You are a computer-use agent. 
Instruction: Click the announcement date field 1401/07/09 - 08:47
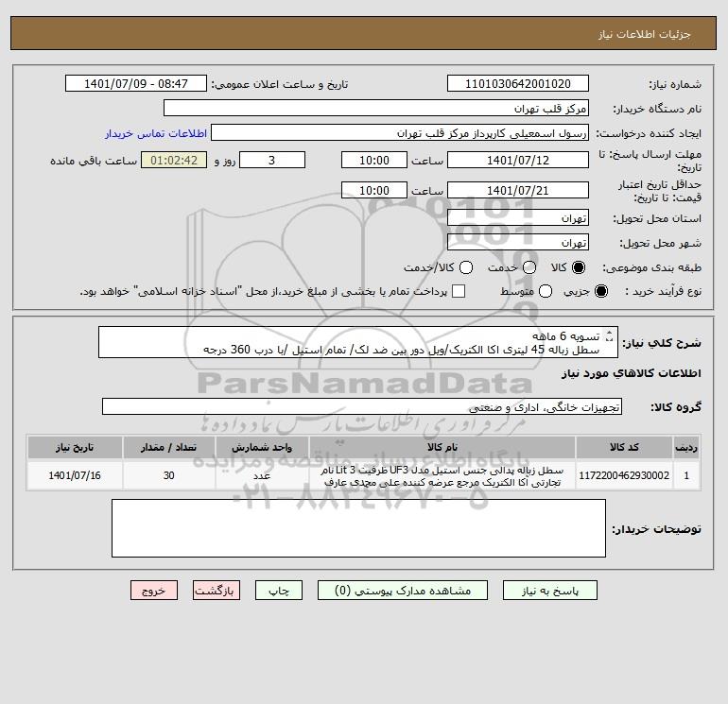click(x=136, y=83)
